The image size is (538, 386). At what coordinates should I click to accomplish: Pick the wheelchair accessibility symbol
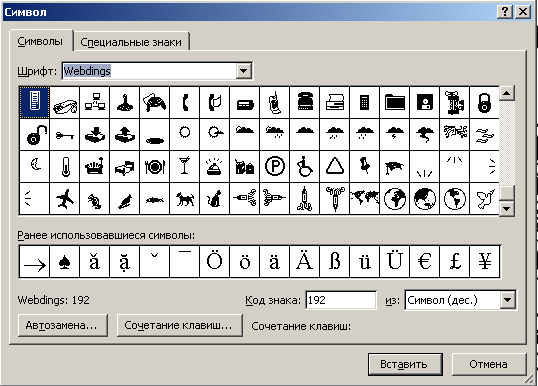click(305, 167)
